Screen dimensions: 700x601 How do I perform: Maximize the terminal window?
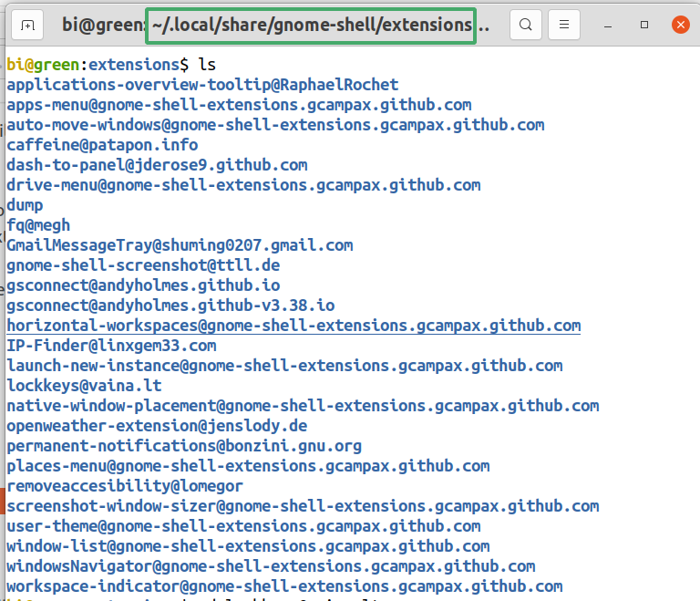[x=643, y=26]
